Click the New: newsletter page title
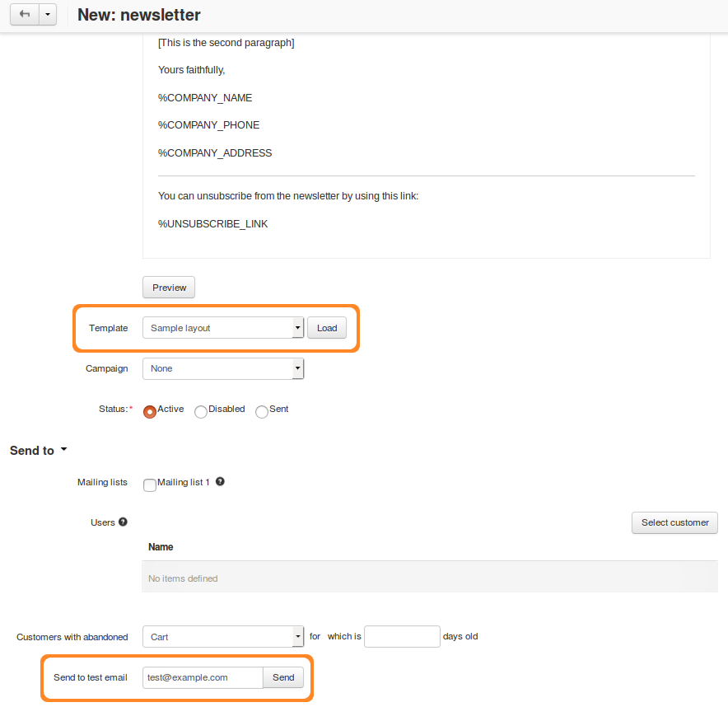The width and height of the screenshot is (728, 707). point(139,15)
